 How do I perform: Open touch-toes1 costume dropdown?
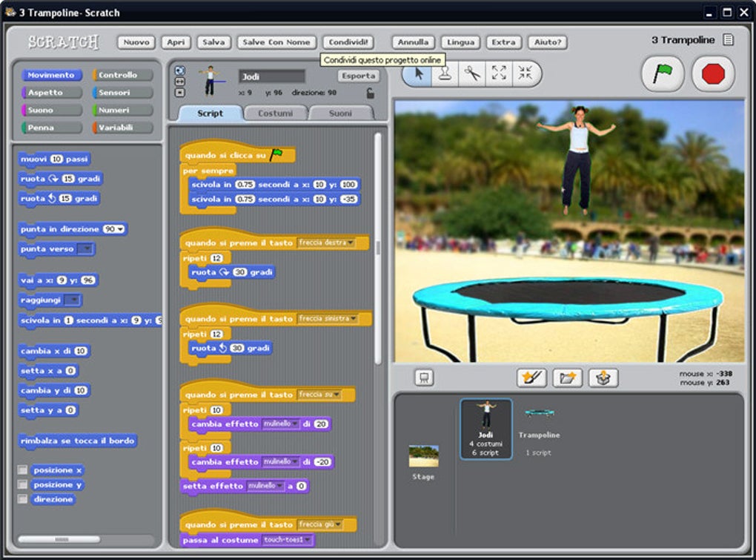pyautogui.click(x=307, y=540)
